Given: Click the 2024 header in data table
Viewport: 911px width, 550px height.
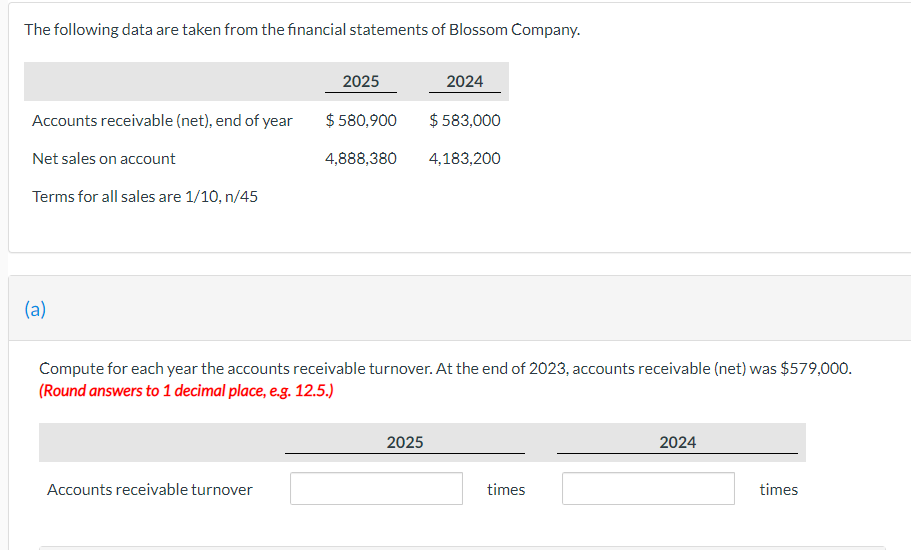Looking at the screenshot, I should tap(464, 81).
